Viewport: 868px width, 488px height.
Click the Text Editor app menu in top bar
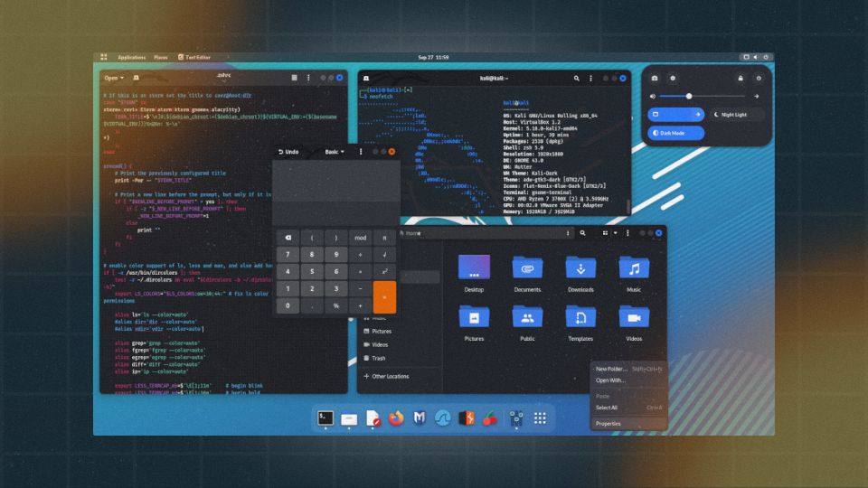pos(194,57)
